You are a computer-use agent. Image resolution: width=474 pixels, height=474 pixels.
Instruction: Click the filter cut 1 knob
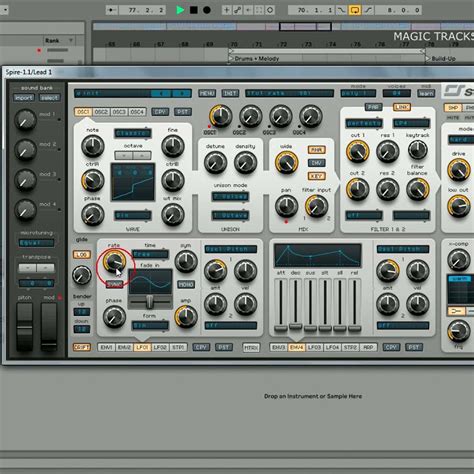(x=358, y=151)
